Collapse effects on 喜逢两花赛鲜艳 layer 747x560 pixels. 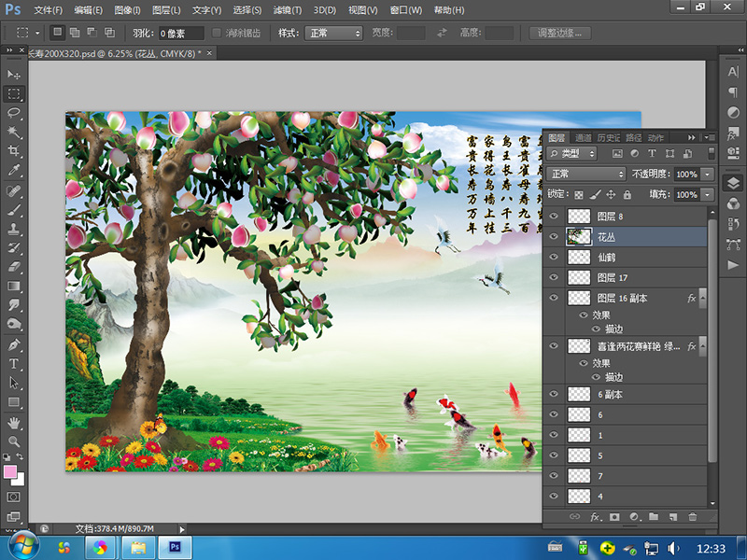pos(702,346)
